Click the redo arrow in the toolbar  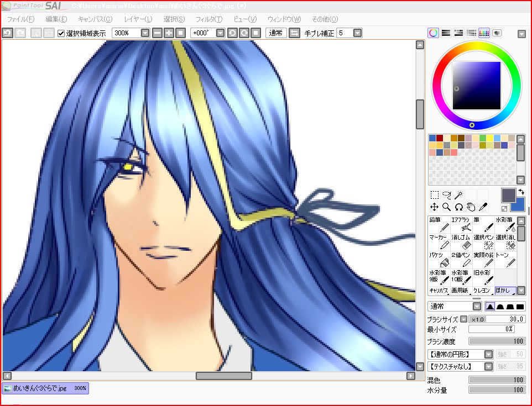pos(20,33)
